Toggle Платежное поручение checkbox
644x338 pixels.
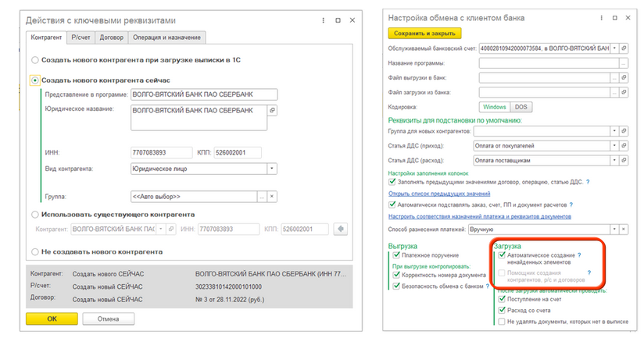click(396, 255)
